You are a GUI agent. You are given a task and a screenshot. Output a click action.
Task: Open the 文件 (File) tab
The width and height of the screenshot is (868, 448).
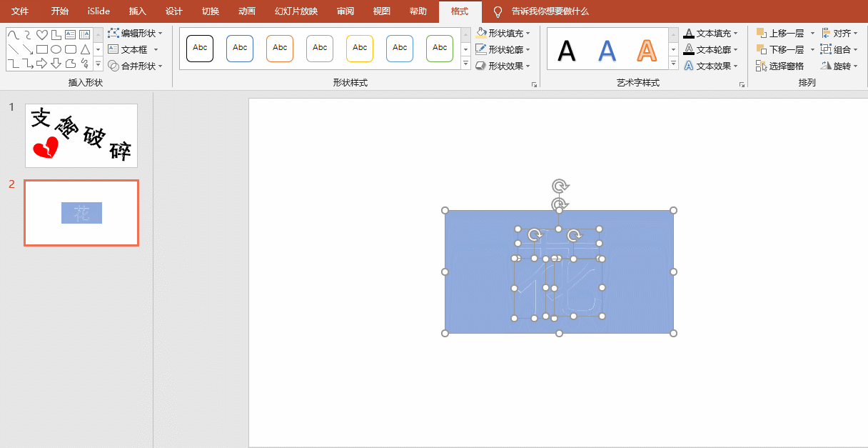[20, 11]
